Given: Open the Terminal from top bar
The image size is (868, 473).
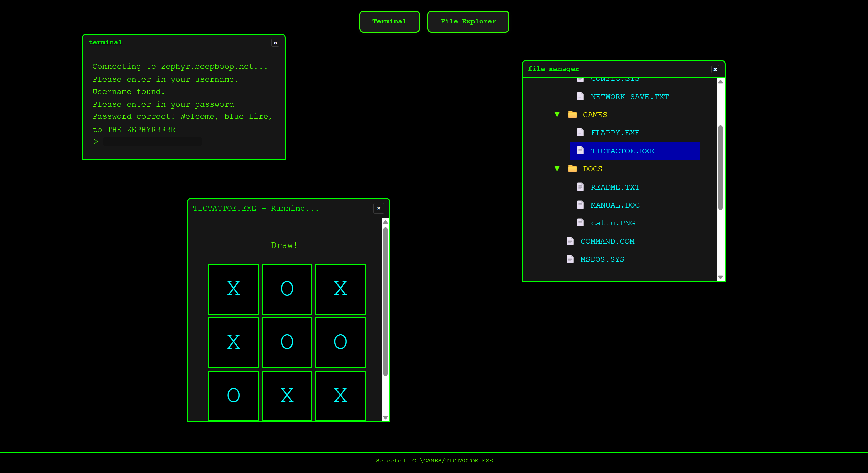Looking at the screenshot, I should (389, 21).
